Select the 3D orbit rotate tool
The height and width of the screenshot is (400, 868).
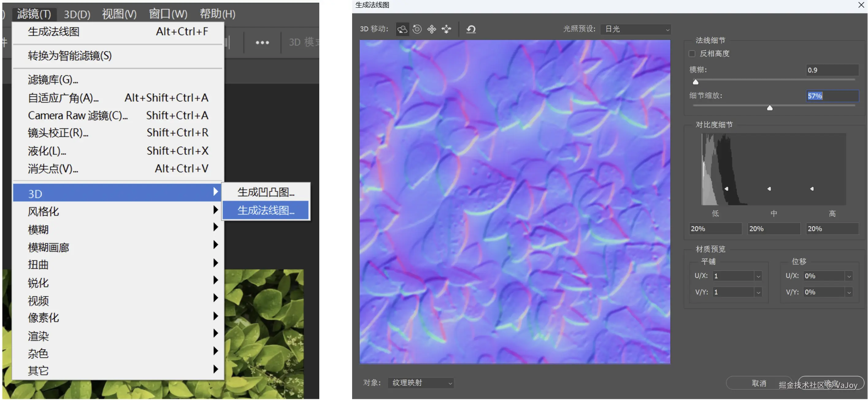(402, 29)
